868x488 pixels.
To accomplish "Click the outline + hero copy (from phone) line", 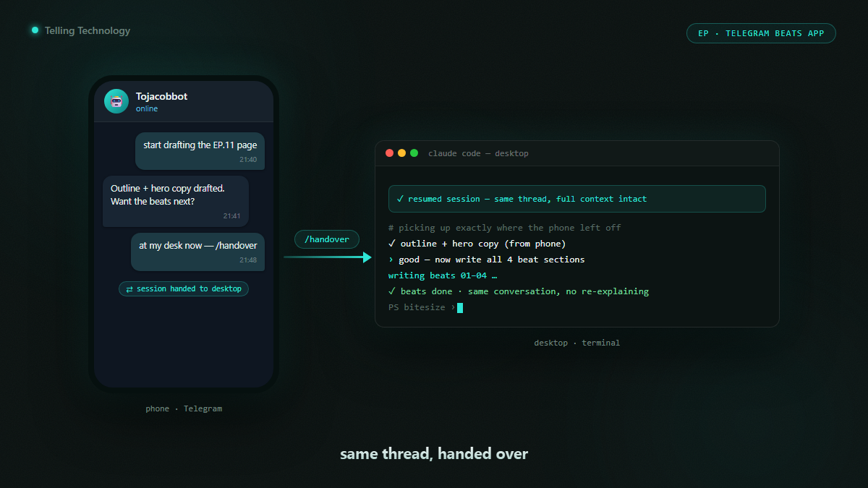I will pyautogui.click(x=477, y=244).
